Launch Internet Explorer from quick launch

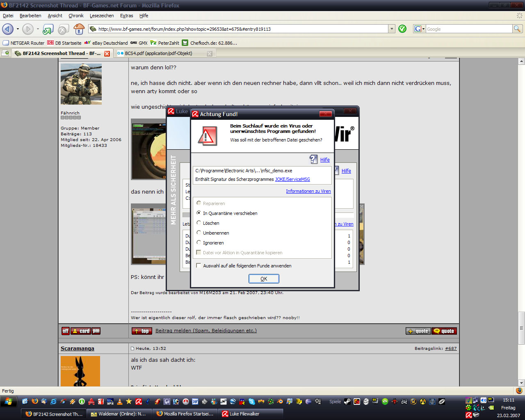(x=53, y=402)
